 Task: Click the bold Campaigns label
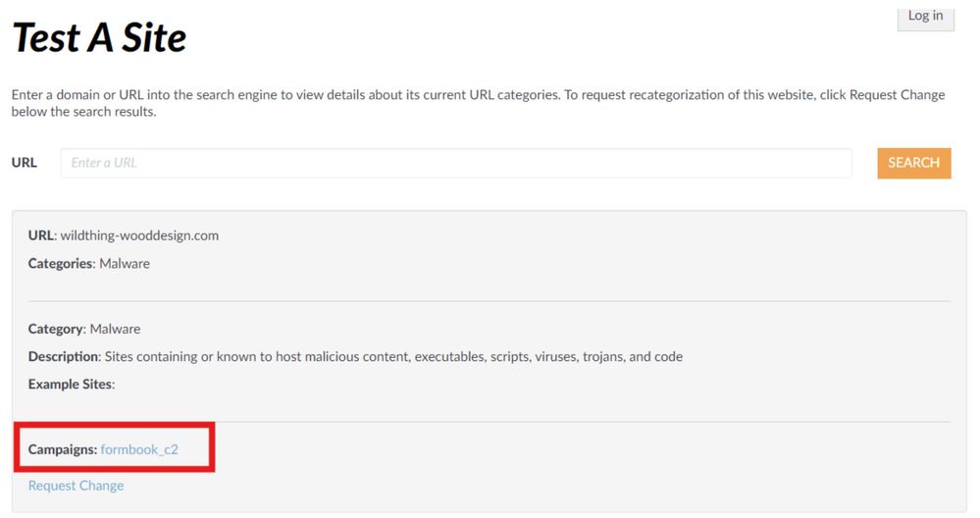coord(62,449)
